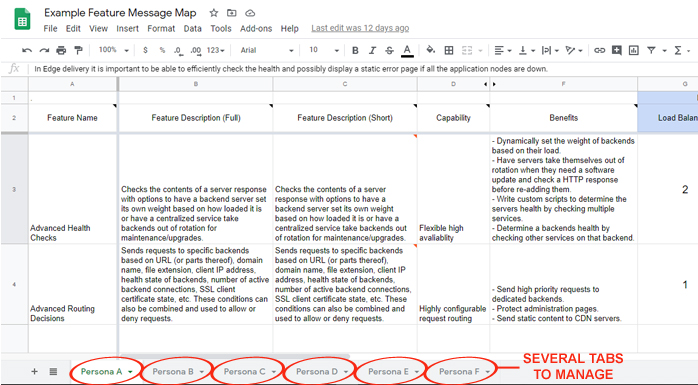Image resolution: width=698 pixels, height=385 pixels.
Task: Click into the formula bar text
Action: click(x=291, y=69)
